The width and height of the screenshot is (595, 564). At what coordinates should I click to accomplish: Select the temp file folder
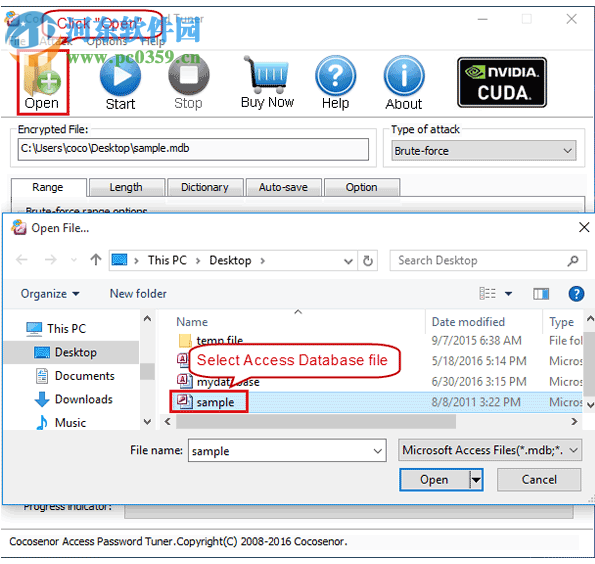click(x=211, y=340)
